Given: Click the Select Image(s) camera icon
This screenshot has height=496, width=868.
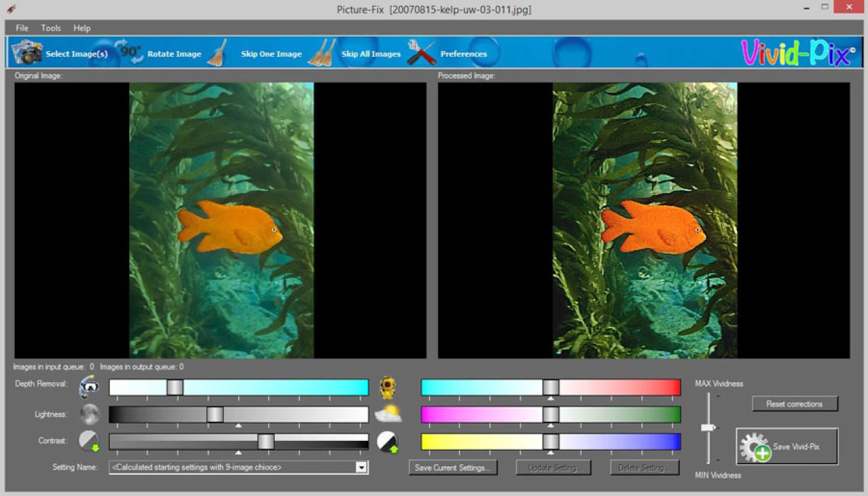Looking at the screenshot, I should point(27,52).
